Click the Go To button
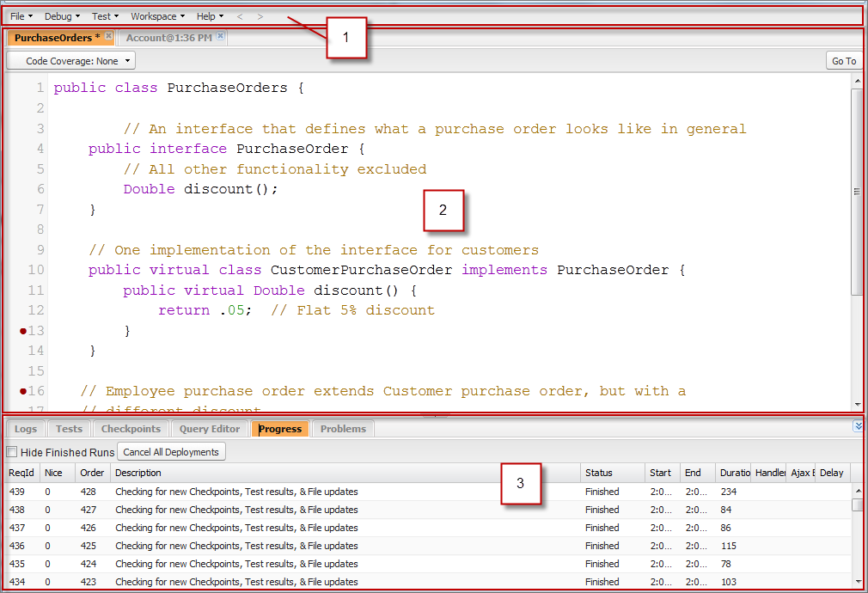 pos(844,61)
